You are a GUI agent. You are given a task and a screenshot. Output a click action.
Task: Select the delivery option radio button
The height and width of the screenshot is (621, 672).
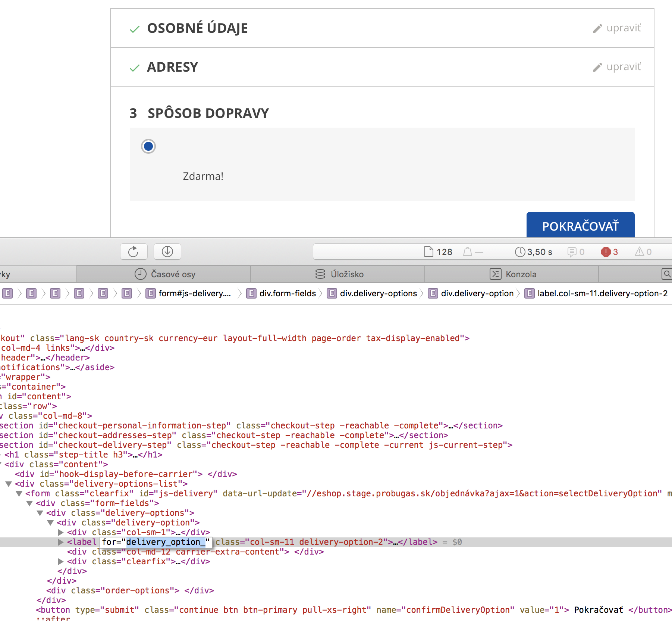click(x=148, y=146)
